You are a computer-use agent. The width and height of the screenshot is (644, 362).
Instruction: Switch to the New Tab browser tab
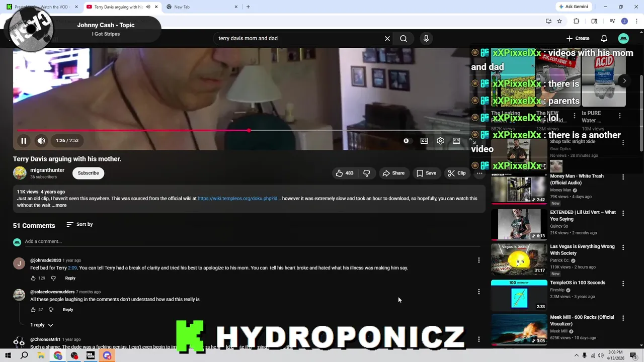click(201, 7)
